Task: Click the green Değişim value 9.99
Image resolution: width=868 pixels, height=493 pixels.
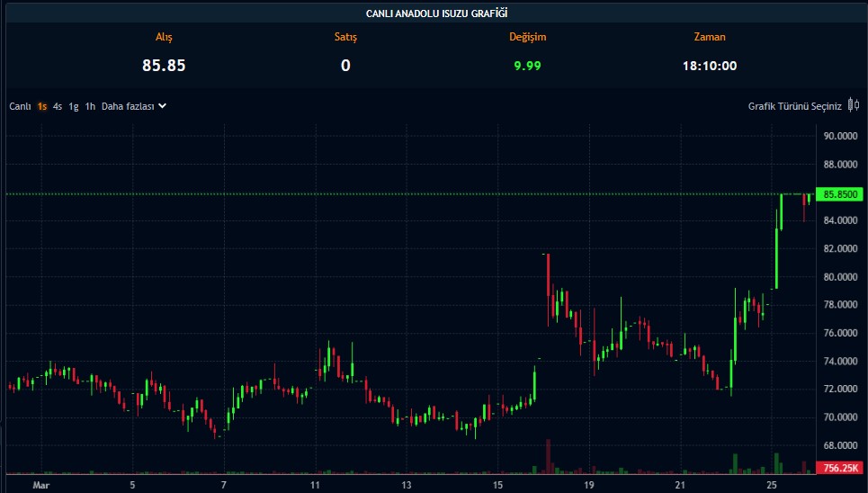Action: pos(527,66)
